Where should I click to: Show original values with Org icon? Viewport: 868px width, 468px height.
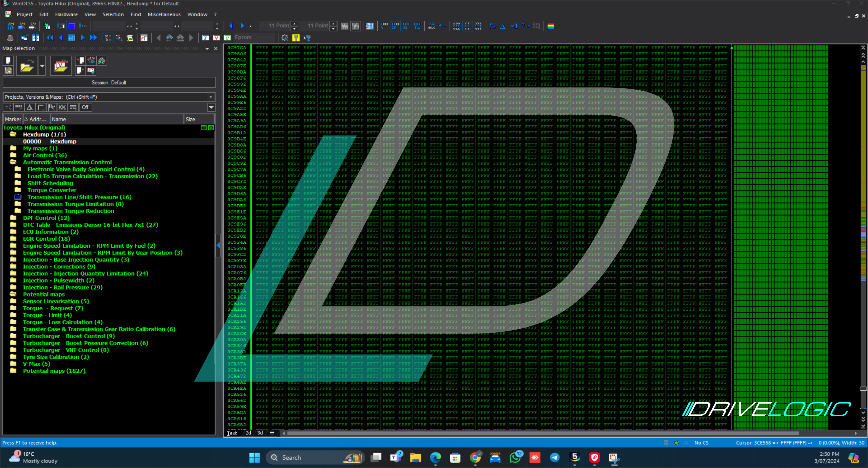[x=525, y=26]
